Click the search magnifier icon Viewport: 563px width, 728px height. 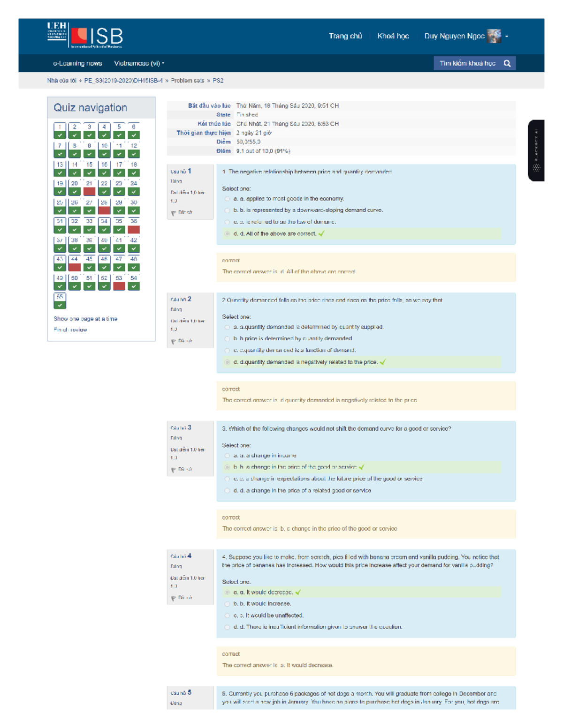(507, 63)
